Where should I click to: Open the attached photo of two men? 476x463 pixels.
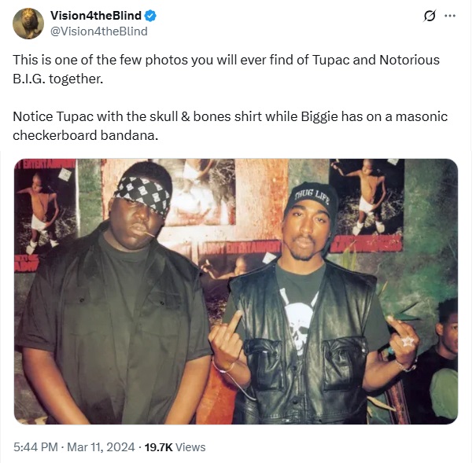[x=236, y=292]
